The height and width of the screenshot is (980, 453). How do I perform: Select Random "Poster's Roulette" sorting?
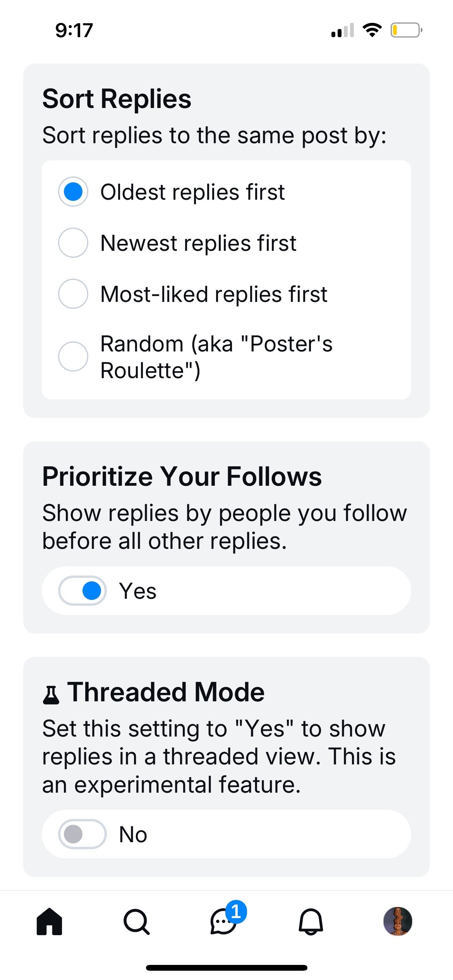coord(73,356)
